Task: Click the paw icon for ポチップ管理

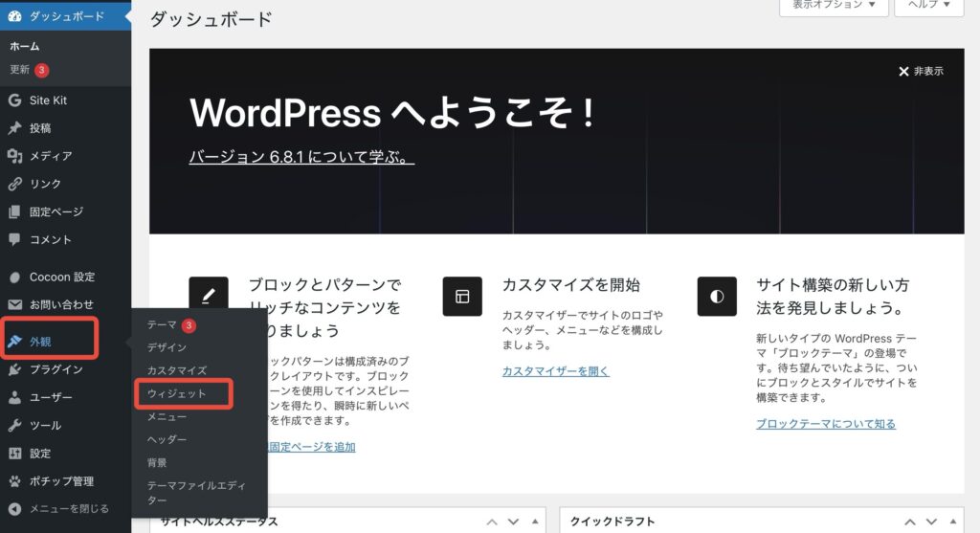Action: point(14,481)
